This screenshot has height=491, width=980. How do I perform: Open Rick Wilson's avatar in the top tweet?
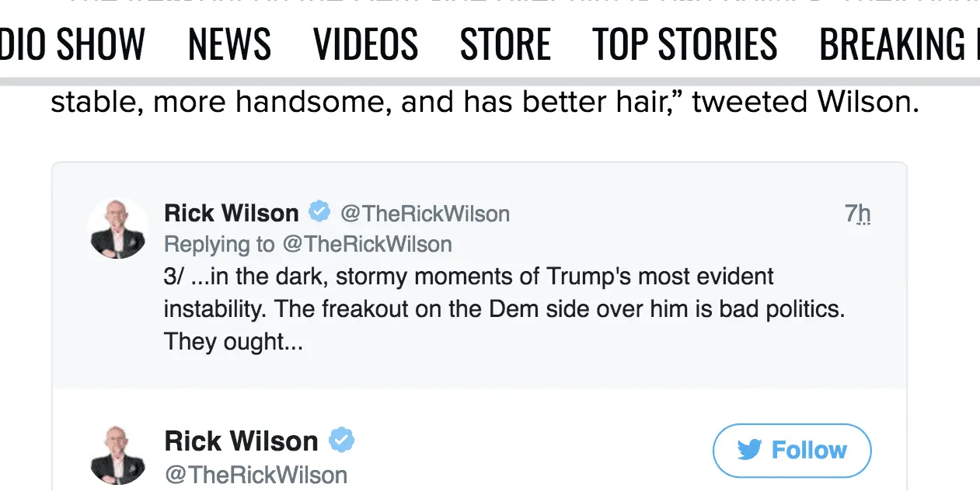pyautogui.click(x=118, y=228)
